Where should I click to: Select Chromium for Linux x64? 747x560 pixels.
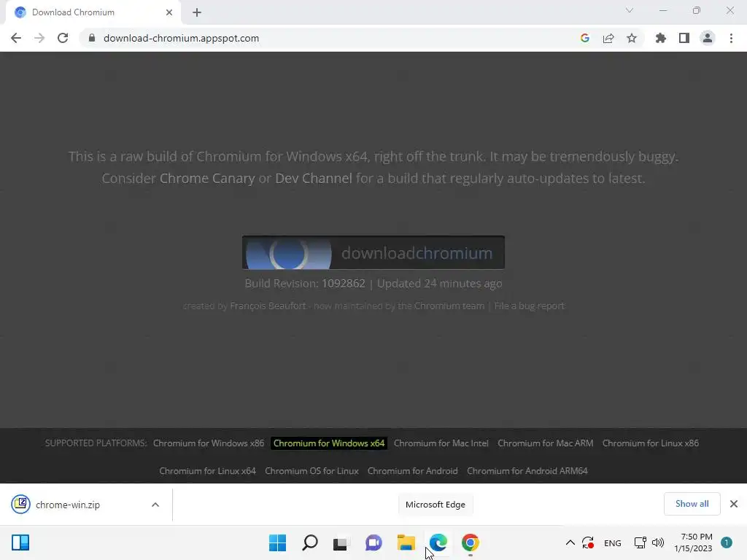(207, 470)
